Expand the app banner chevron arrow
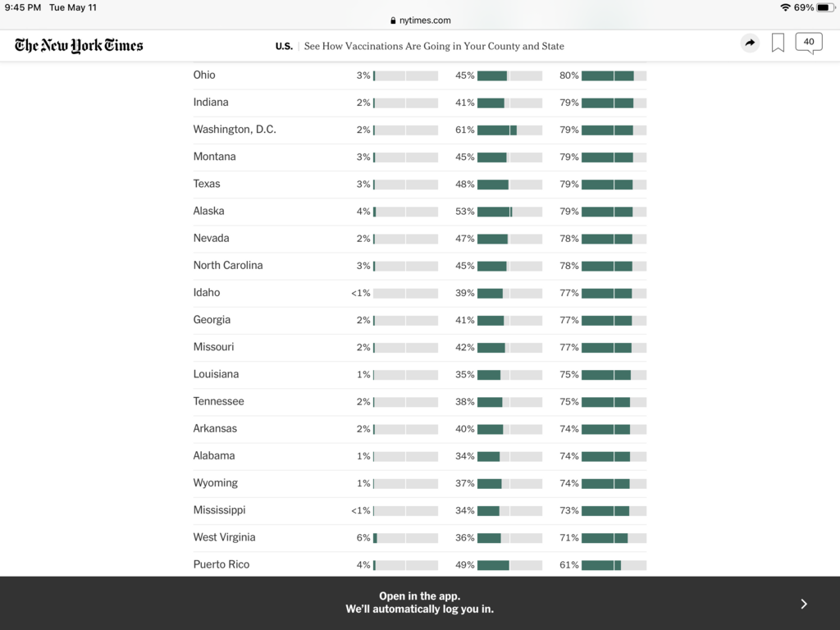Viewport: 840px width, 630px height. 804,604
